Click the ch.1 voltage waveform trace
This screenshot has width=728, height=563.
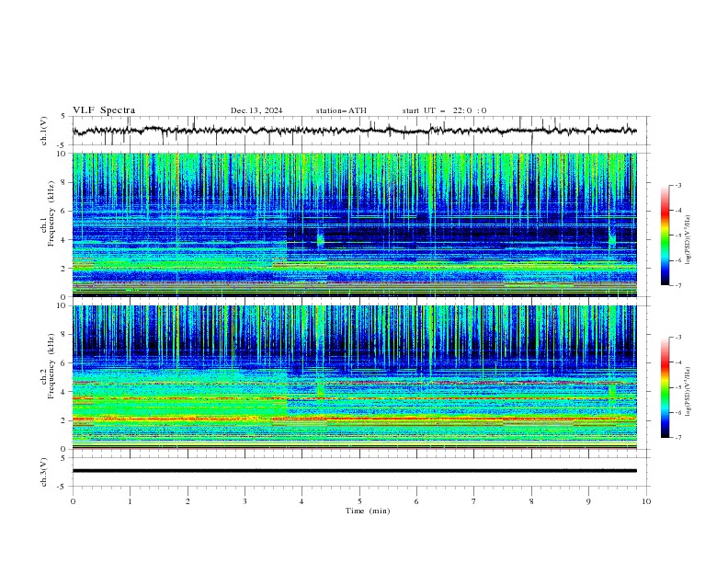coord(355,131)
